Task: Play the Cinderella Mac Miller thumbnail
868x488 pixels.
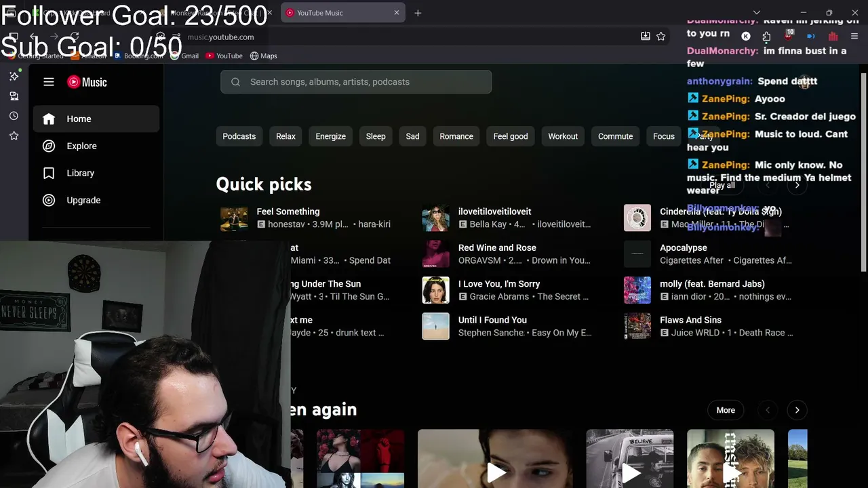Action: click(x=637, y=218)
